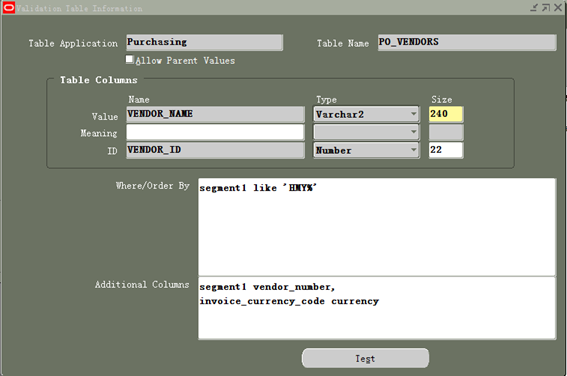This screenshot has height=376, width=567.
Task: Click the Where/Order By label
Action: [x=152, y=186]
